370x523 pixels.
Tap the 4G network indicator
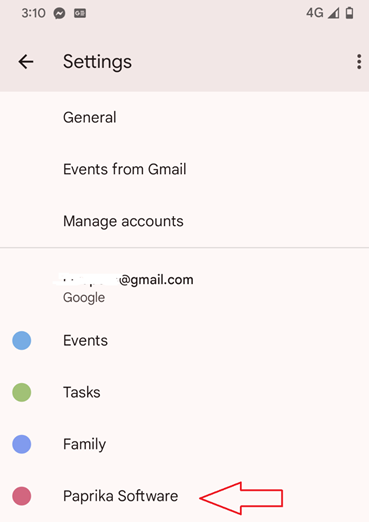[x=315, y=13]
